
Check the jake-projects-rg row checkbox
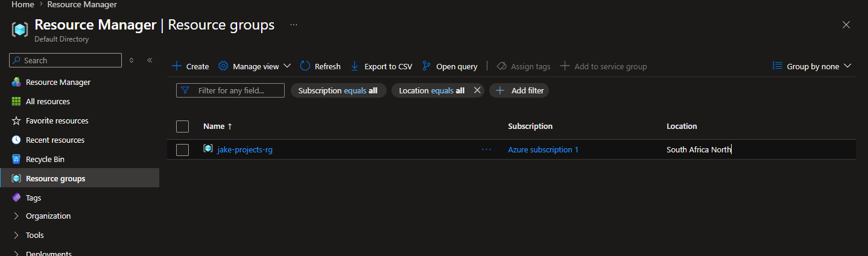[182, 149]
